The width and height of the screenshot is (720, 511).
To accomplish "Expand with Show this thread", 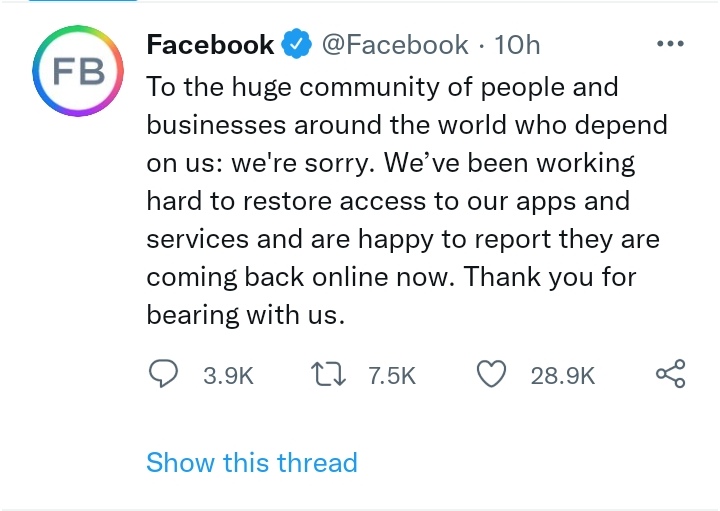I will 251,463.
